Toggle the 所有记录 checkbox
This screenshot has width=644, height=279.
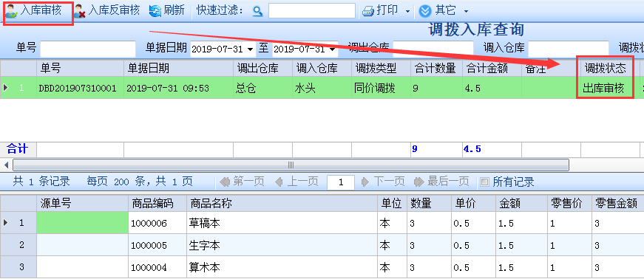click(x=484, y=182)
